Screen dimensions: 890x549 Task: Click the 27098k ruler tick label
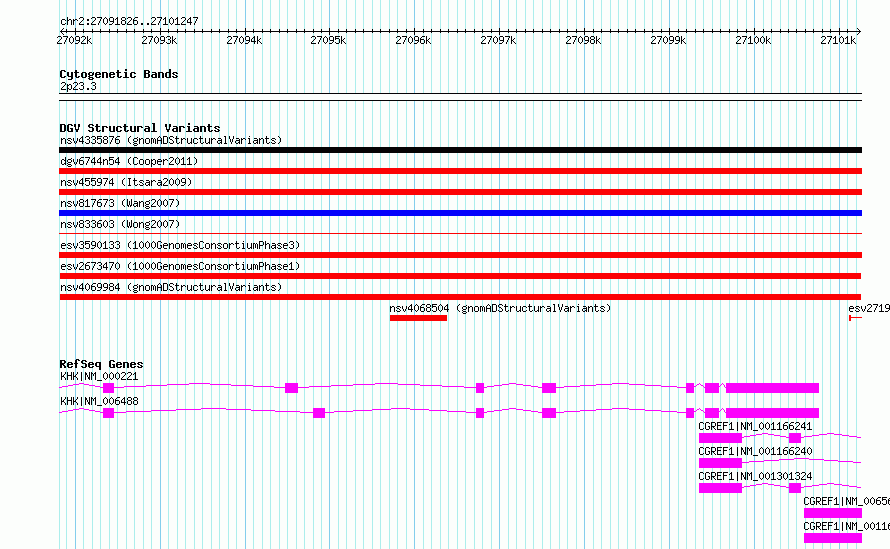[x=583, y=40]
